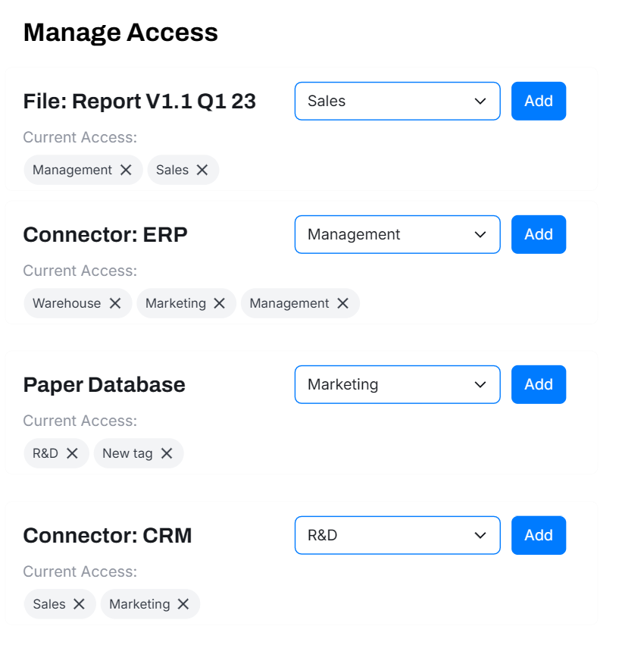Remove Sales tag from File Report access
This screenshot has width=644, height=648.
pos(202,170)
